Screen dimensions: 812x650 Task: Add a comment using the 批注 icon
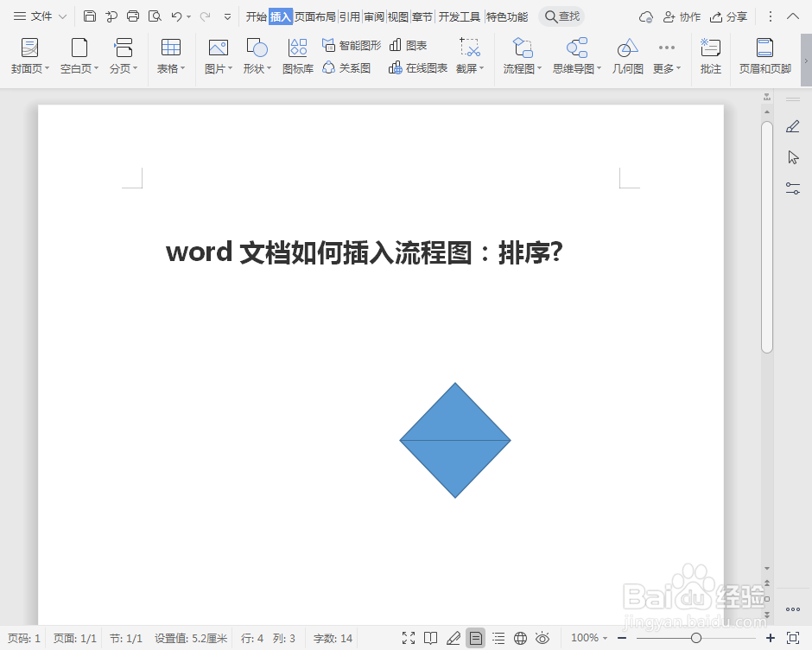[710, 56]
